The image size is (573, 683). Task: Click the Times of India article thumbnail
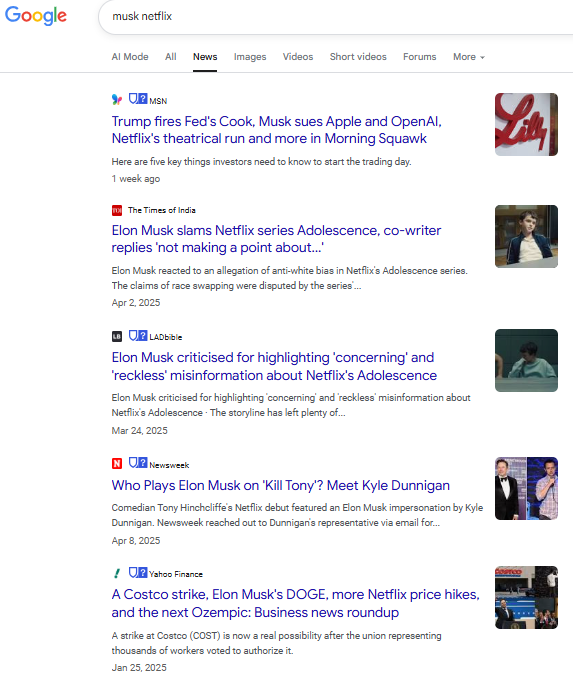tap(526, 237)
